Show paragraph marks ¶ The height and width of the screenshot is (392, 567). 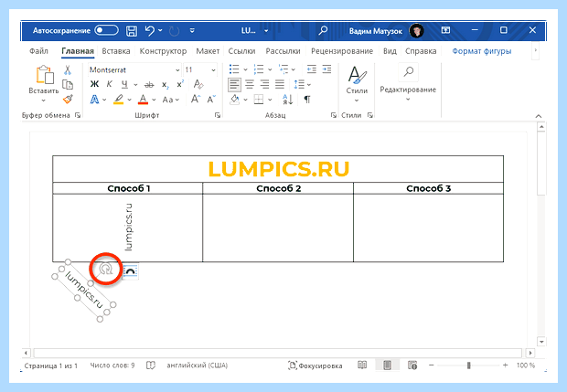307,100
